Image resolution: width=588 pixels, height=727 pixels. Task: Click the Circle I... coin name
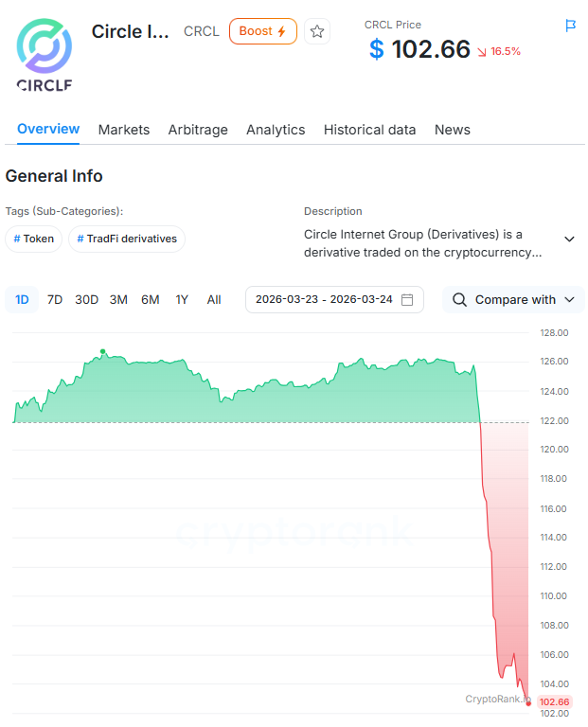point(131,31)
